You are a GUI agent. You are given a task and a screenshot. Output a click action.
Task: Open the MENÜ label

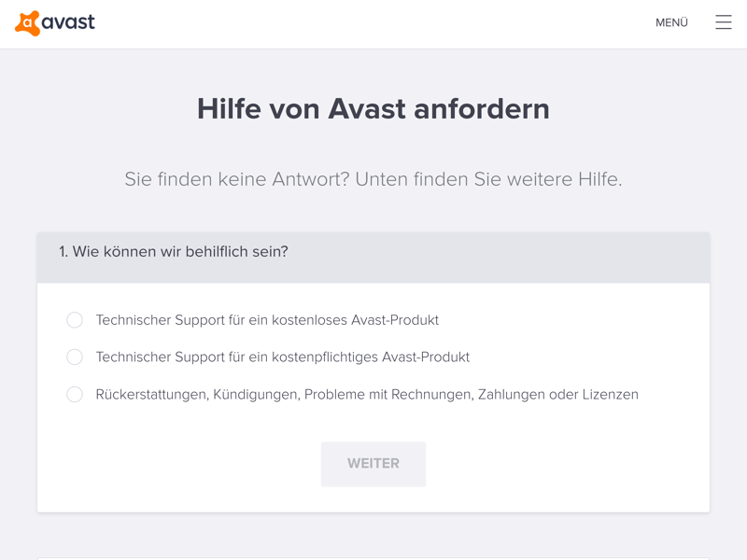click(x=671, y=22)
